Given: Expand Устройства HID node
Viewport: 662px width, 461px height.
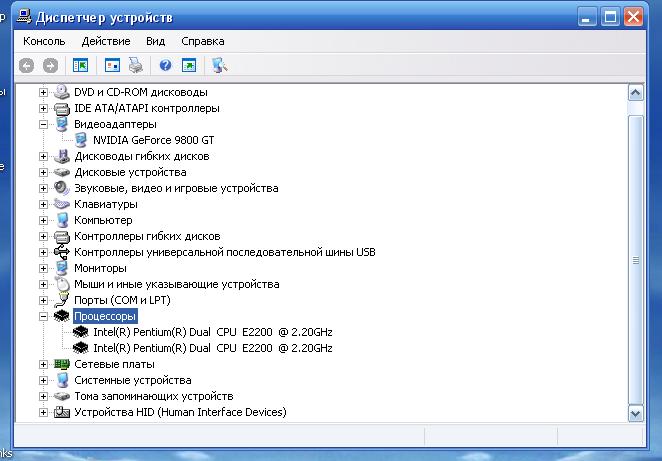Looking at the screenshot, I should point(43,412).
